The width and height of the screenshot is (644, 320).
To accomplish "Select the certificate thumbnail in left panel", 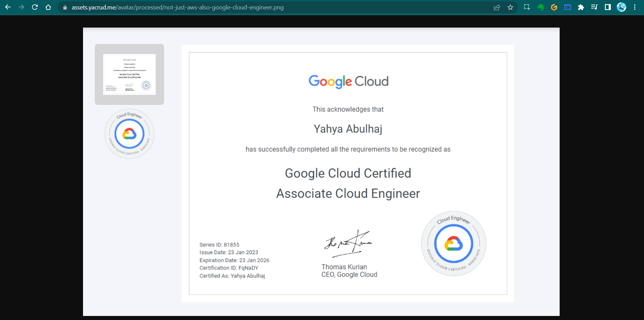I will click(x=129, y=74).
